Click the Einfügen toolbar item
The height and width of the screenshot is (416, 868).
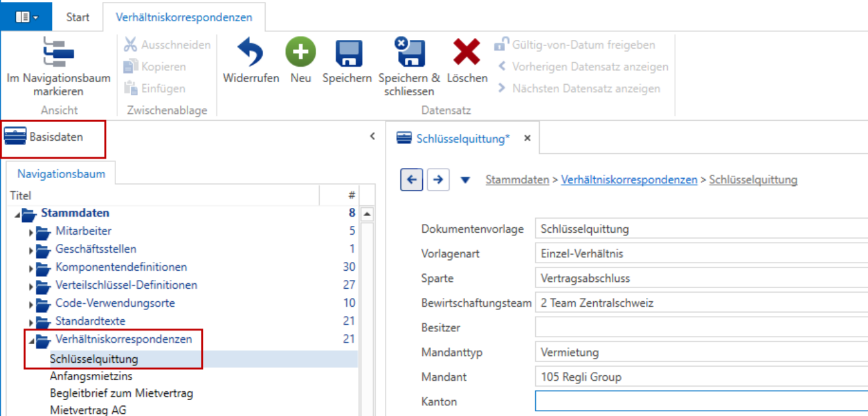tap(155, 89)
